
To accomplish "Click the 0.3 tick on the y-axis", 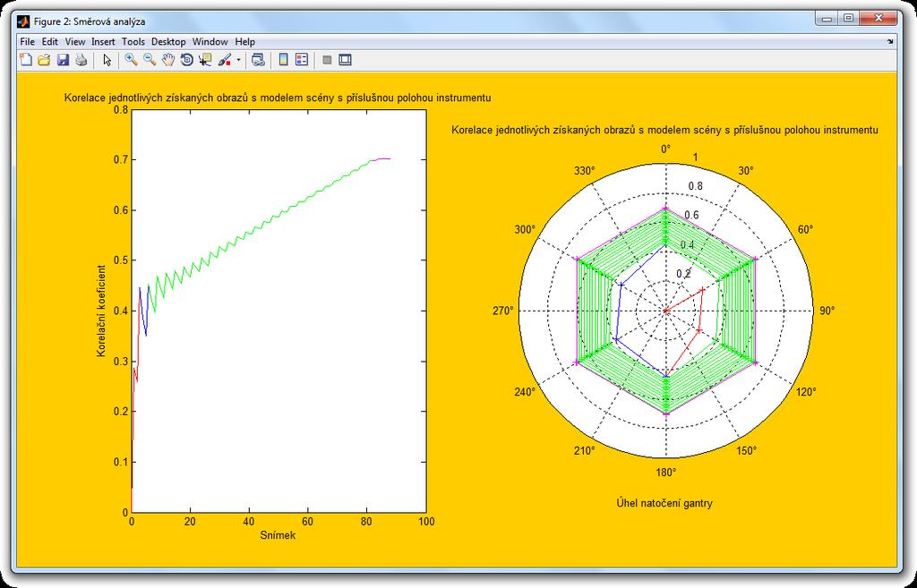I will (120, 362).
